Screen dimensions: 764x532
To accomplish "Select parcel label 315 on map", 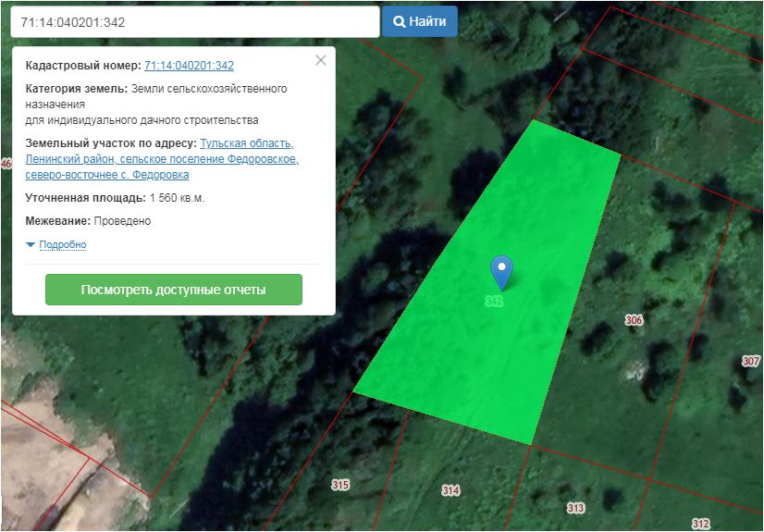I will pyautogui.click(x=340, y=485).
